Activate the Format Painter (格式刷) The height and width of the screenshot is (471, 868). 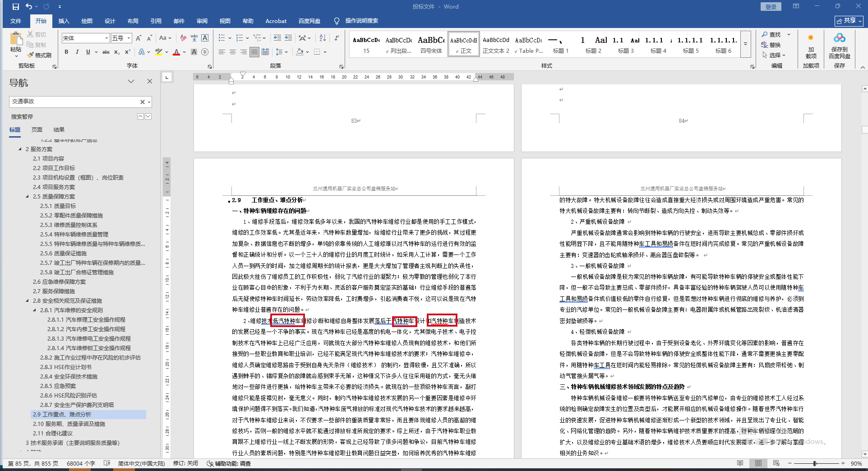[39, 55]
